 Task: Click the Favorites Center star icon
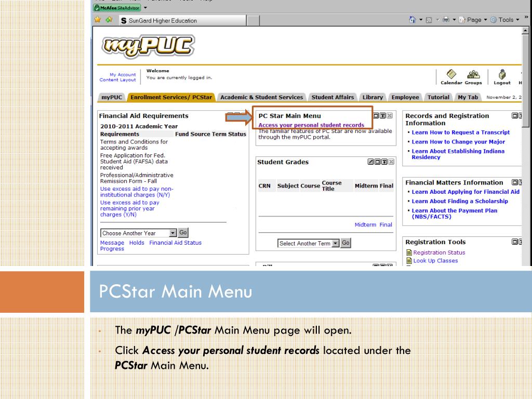98,19
